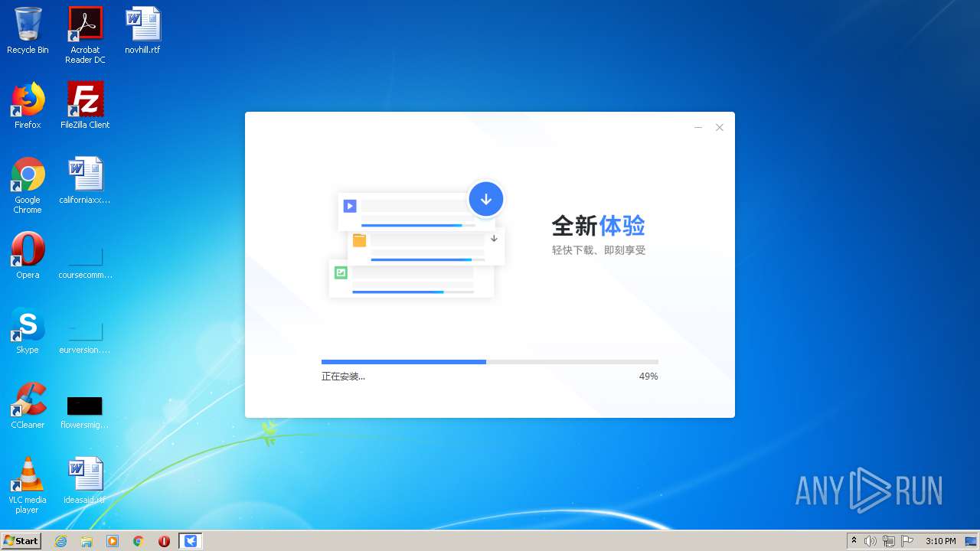Viewport: 980px width, 551px height.
Task: Open the Recycle Bin desktop icon
Action: pos(28,31)
